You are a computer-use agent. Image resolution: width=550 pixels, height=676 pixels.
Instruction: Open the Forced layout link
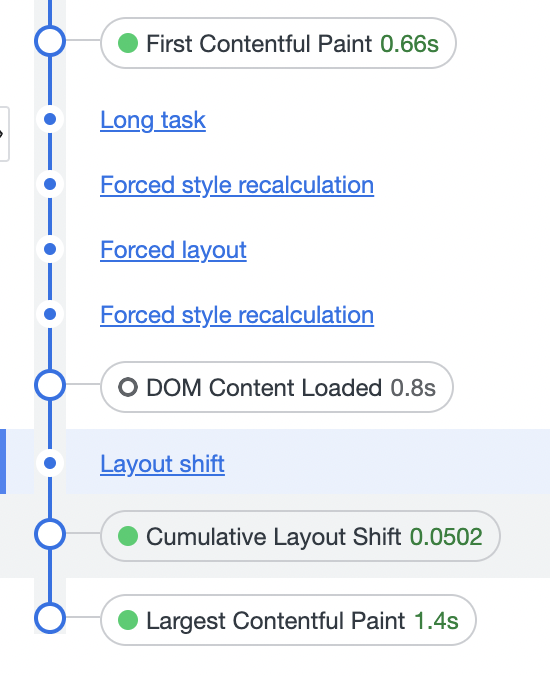point(173,250)
